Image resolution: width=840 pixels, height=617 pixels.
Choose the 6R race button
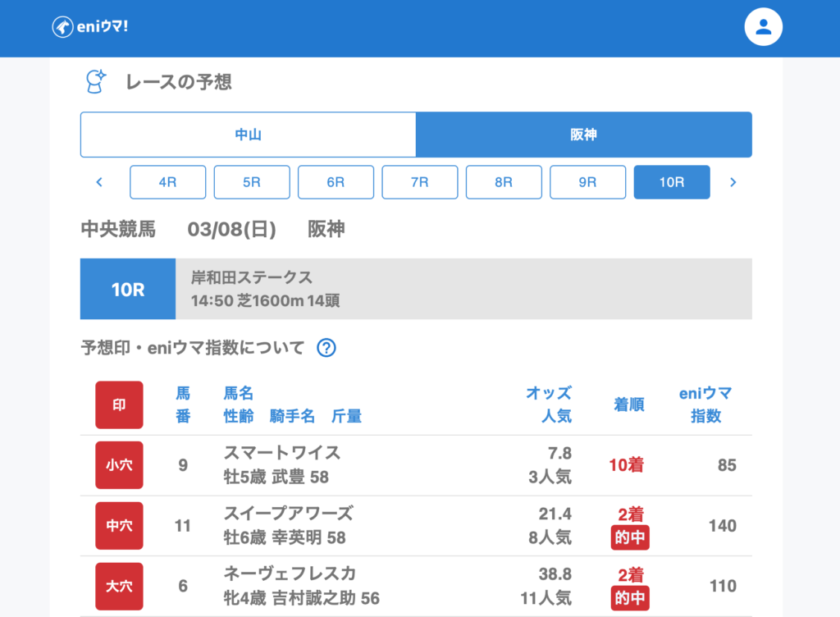click(x=336, y=182)
